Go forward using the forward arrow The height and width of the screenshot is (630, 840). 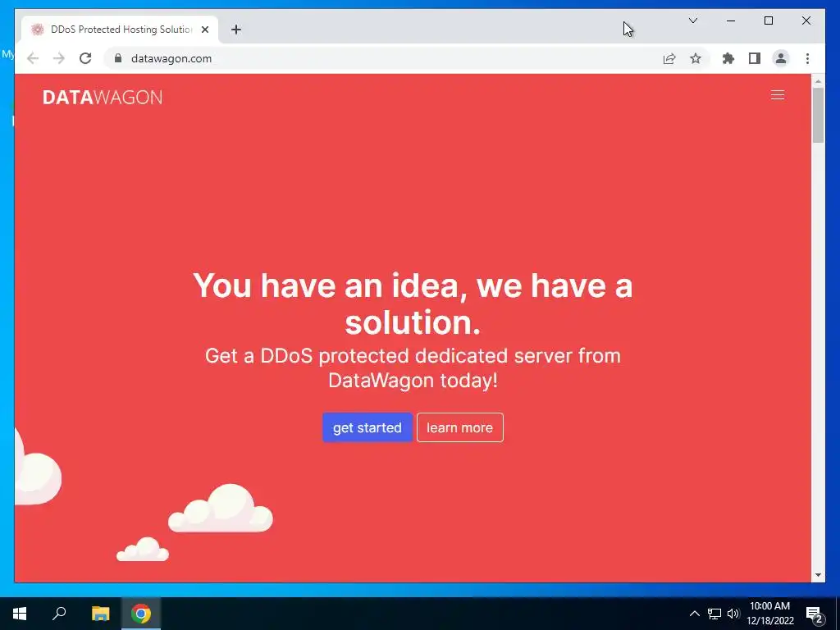pos(59,58)
